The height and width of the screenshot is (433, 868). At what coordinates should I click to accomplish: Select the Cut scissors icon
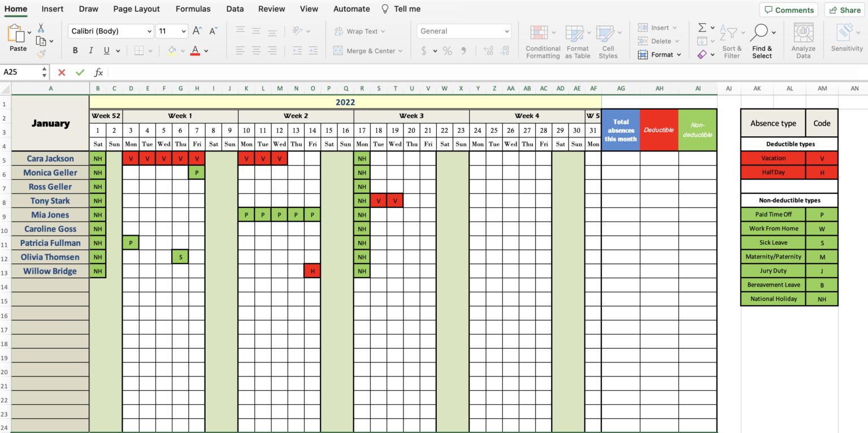[x=42, y=27]
